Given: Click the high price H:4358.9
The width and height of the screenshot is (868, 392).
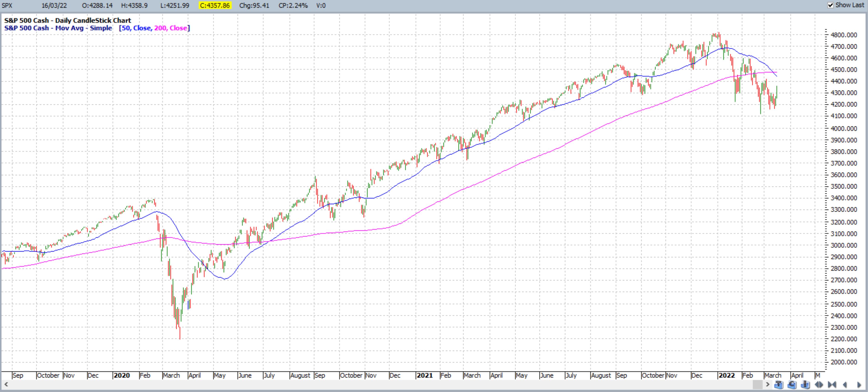Looking at the screenshot, I should tap(134, 5).
